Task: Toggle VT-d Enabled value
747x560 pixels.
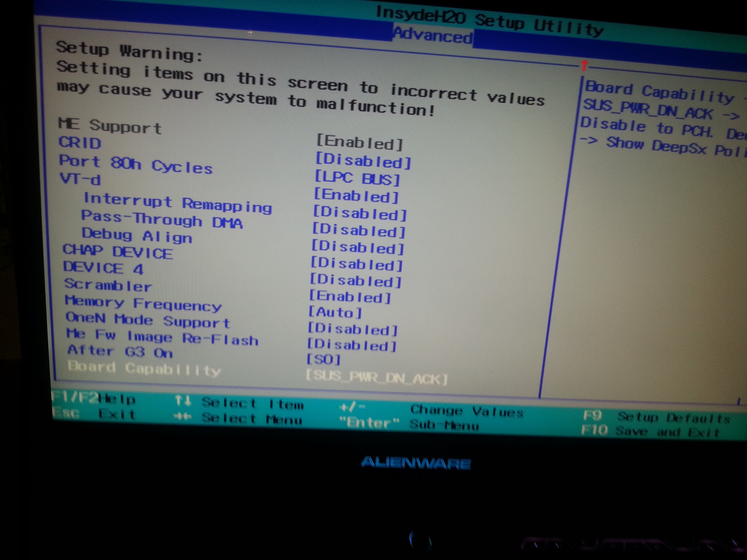Action: [x=356, y=195]
